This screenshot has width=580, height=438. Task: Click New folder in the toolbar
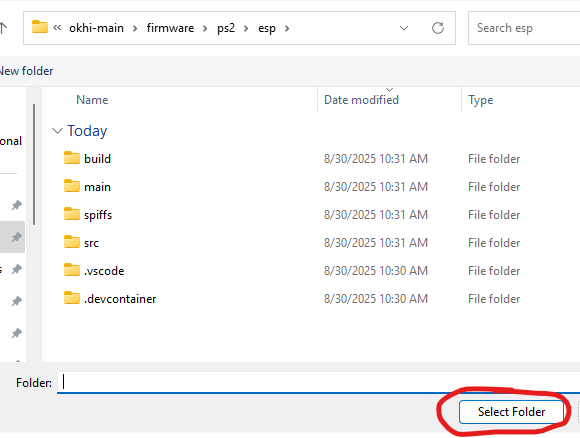(x=26, y=71)
